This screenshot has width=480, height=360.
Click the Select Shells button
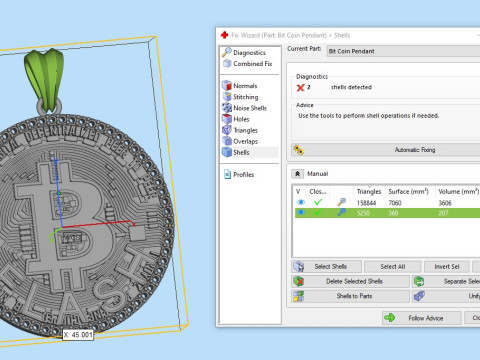[326, 267]
